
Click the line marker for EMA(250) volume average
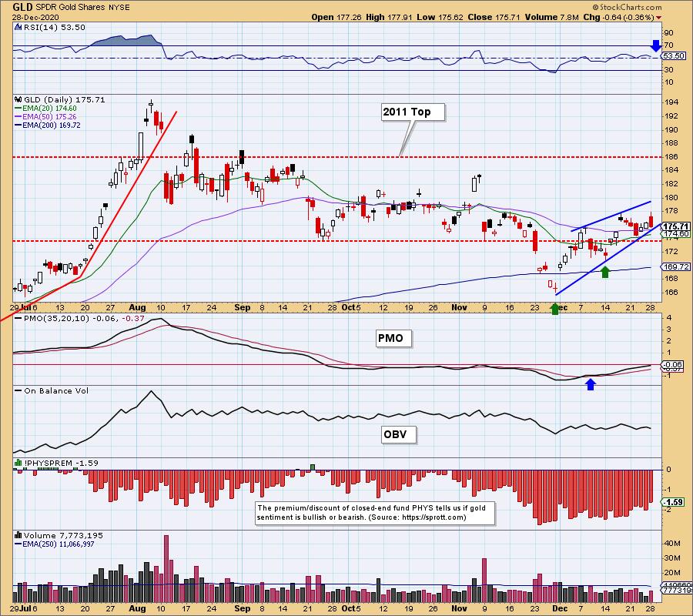point(18,544)
